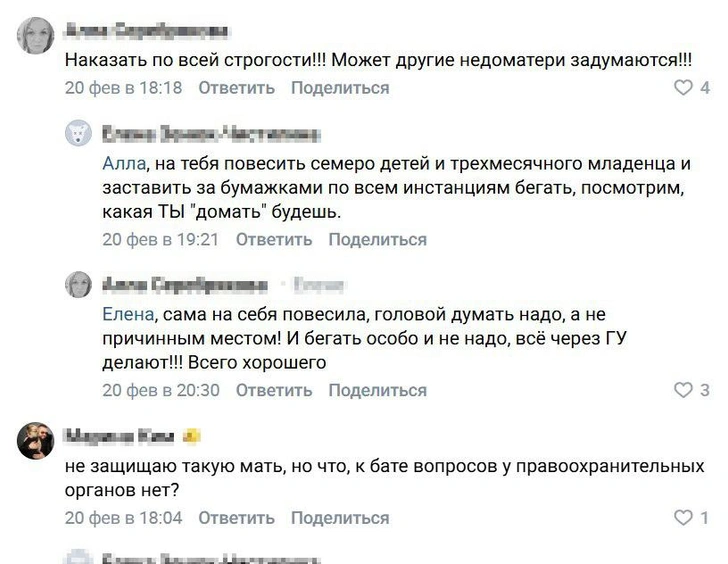Like the comment with 4 likes

(x=683, y=88)
